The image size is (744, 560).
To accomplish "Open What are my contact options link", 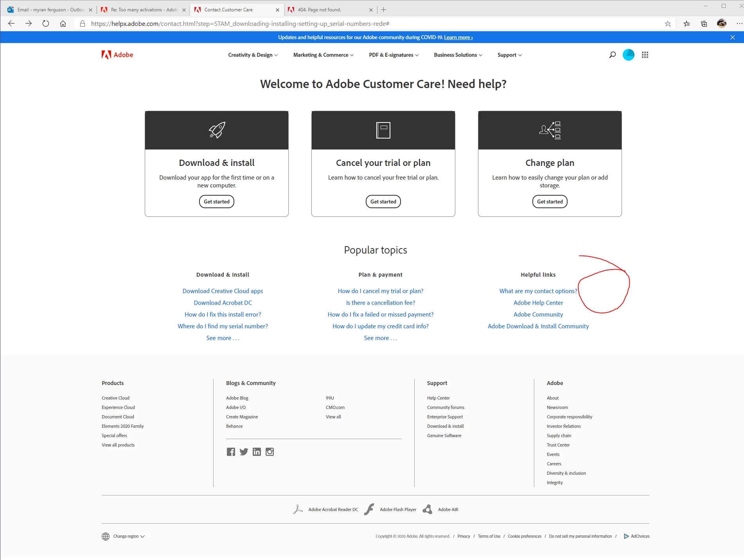I will (x=538, y=291).
